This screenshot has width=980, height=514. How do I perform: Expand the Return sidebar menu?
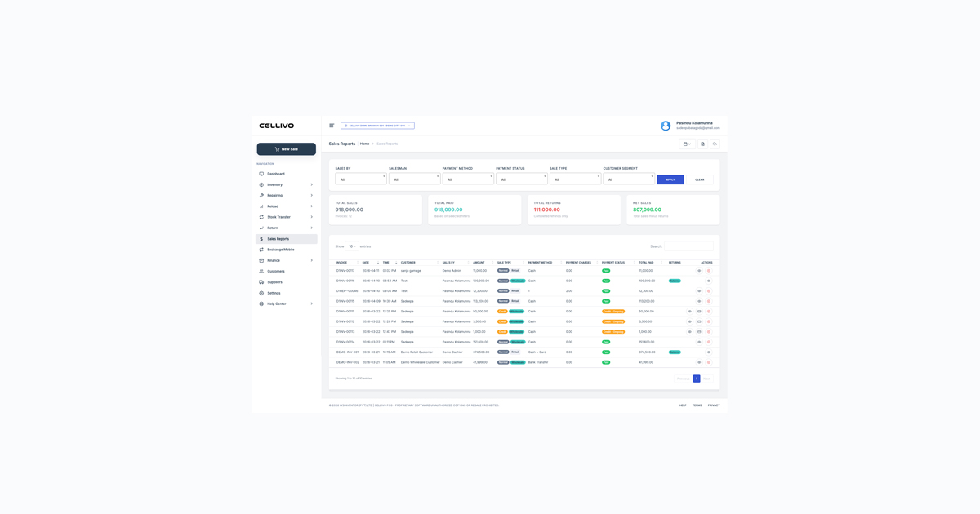pos(287,228)
